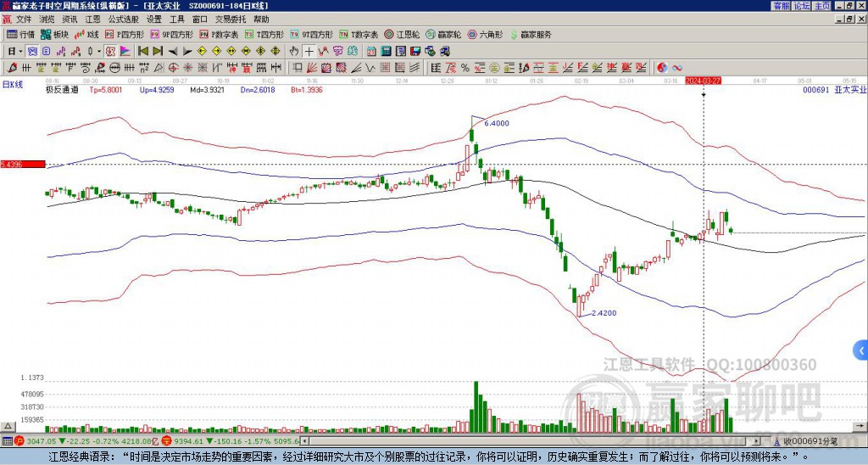Select the hand pan tool
The image size is (868, 465).
click(294, 52)
